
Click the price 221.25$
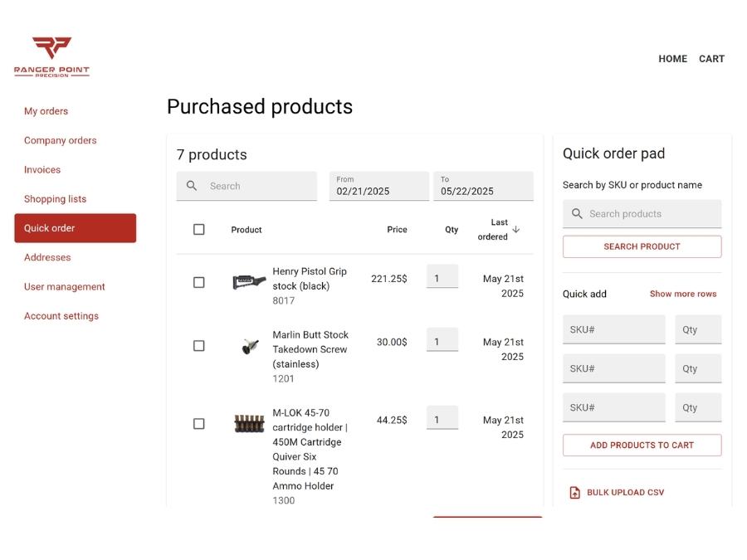pyautogui.click(x=389, y=279)
